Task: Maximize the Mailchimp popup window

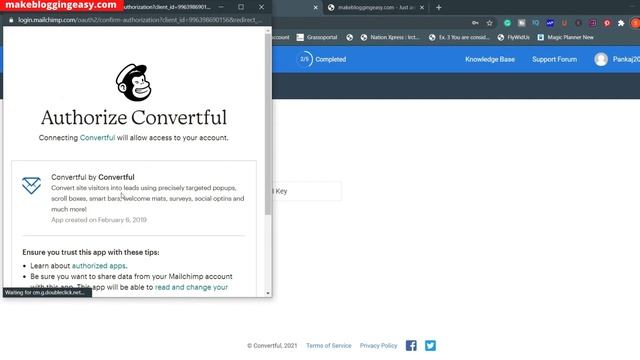Action: (x=241, y=7)
